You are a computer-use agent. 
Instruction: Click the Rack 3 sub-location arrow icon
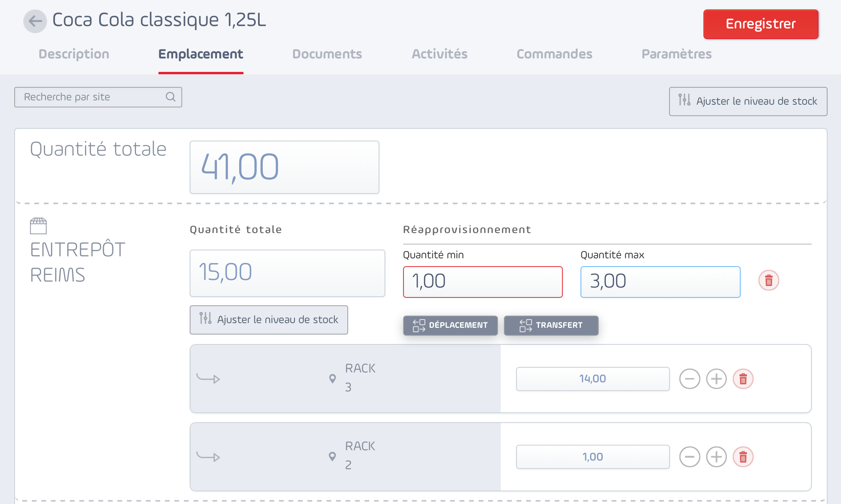click(x=208, y=379)
